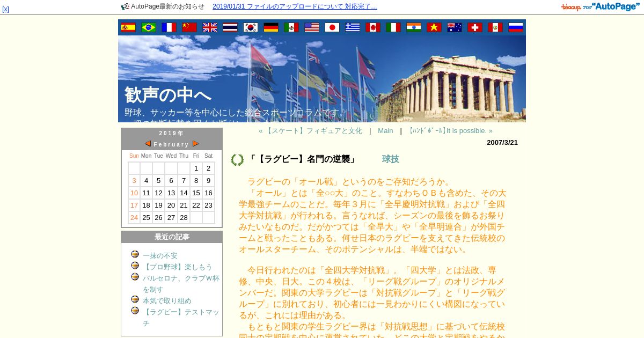Image resolution: width=644 pixels, height=338 pixels.
Task: Click the United States flag icon
Action: point(312,27)
